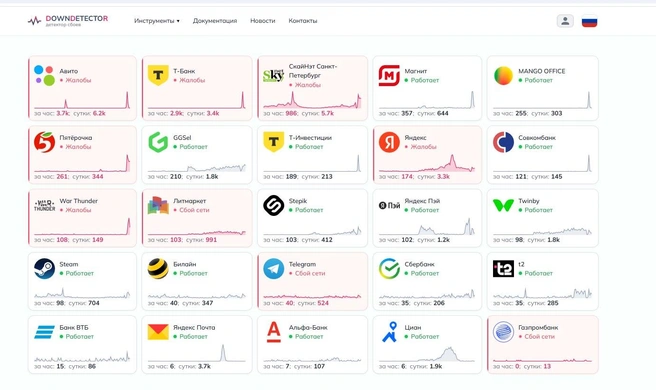Click the Пятёрочка logo

[x=44, y=142]
